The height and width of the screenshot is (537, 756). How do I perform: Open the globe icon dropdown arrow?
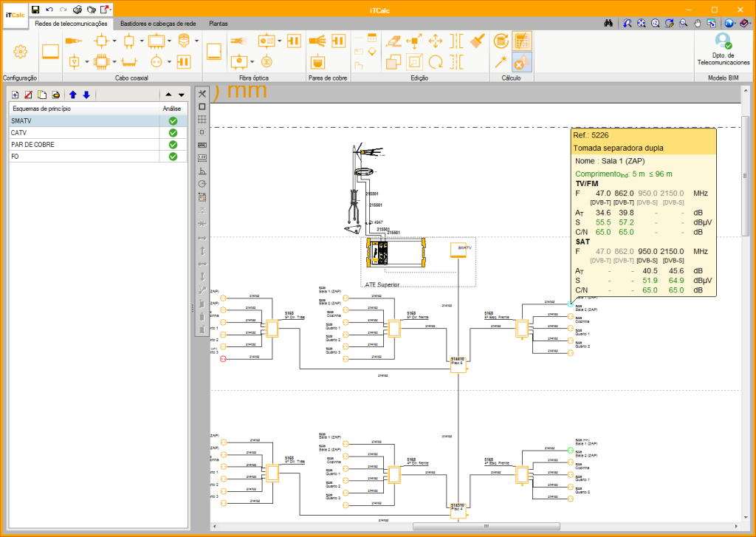tap(737, 23)
